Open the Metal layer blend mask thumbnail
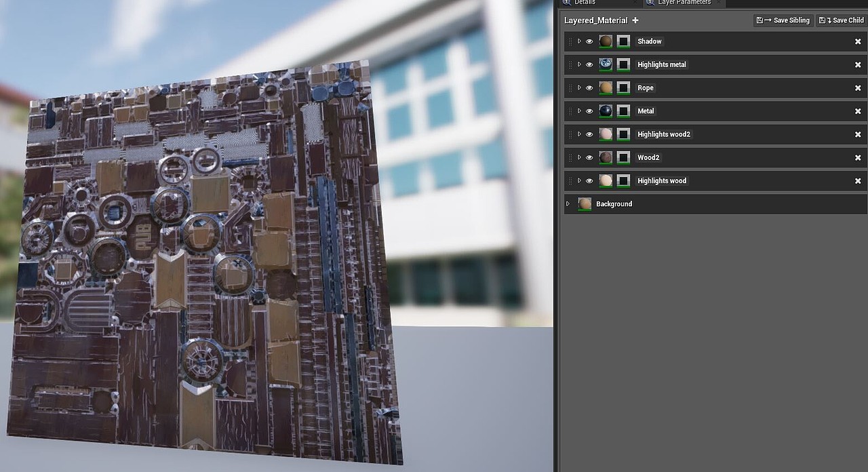The width and height of the screenshot is (868, 472). pos(623,111)
